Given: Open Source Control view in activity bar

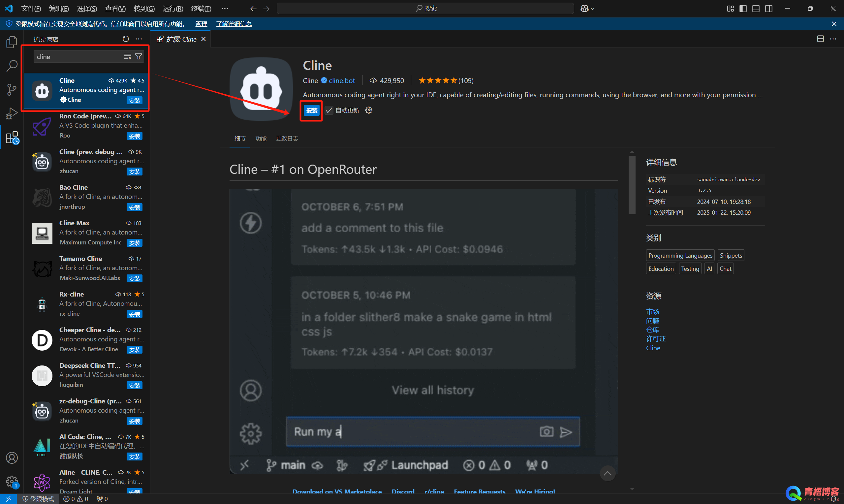Looking at the screenshot, I should (x=12, y=90).
